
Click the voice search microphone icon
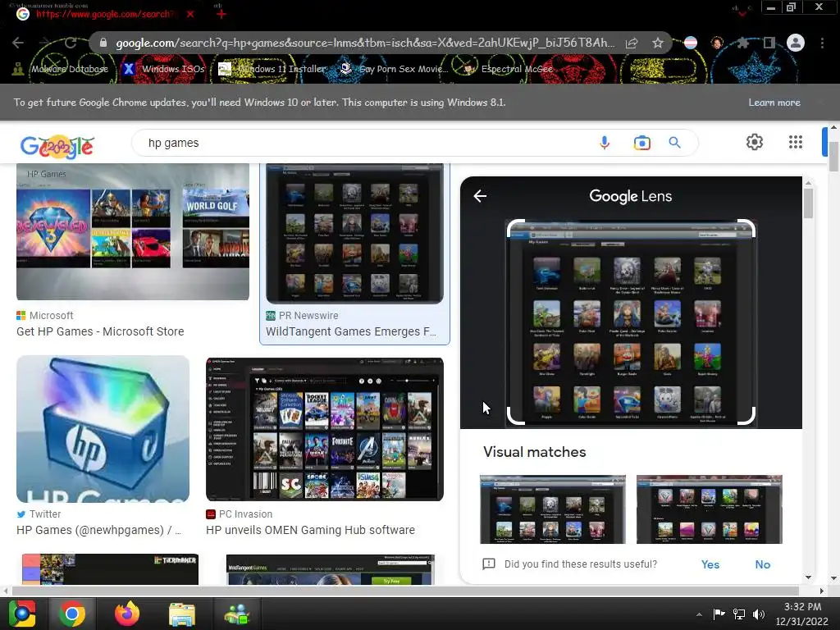pyautogui.click(x=605, y=143)
